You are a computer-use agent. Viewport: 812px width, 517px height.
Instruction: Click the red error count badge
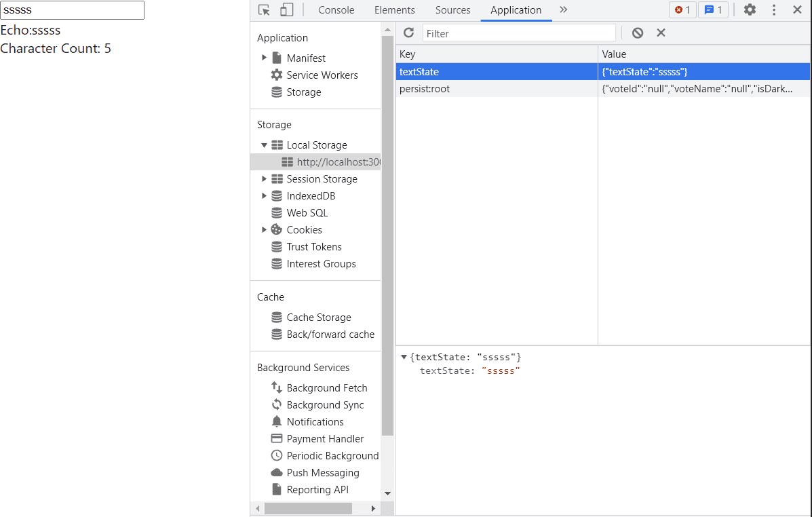682,10
